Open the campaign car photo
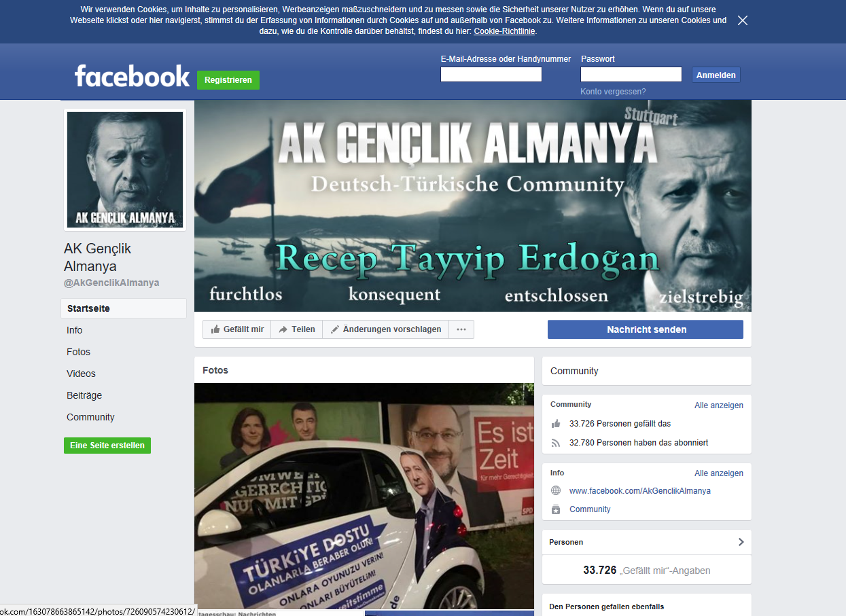Screen dimensions: 846x616 tap(364, 496)
